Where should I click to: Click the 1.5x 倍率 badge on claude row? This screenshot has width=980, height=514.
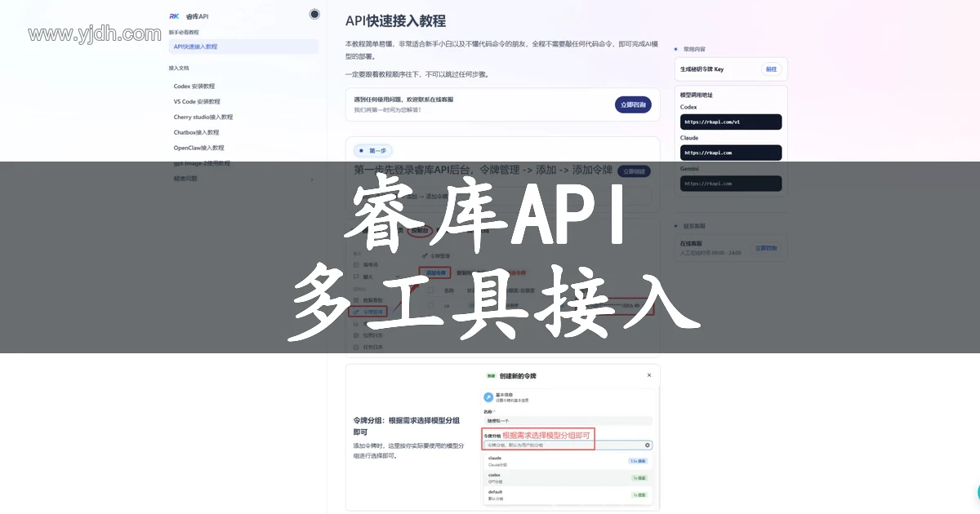point(638,461)
